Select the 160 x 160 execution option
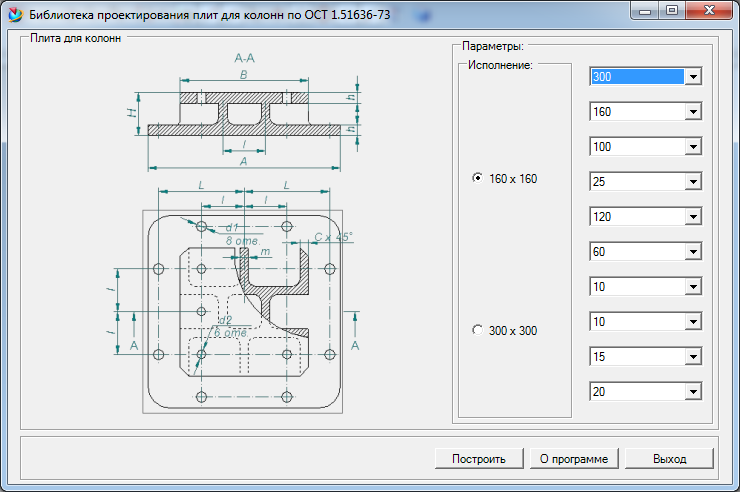Viewport: 740px width, 492px height. click(x=505, y=179)
